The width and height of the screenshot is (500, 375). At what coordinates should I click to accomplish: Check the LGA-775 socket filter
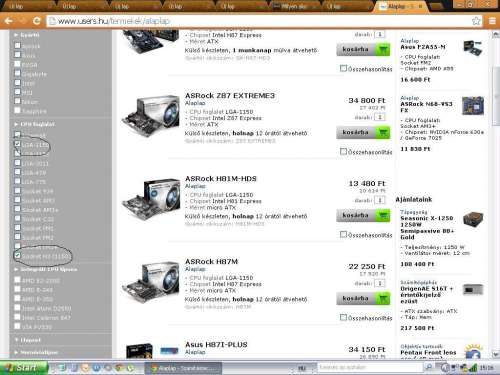(x=17, y=181)
